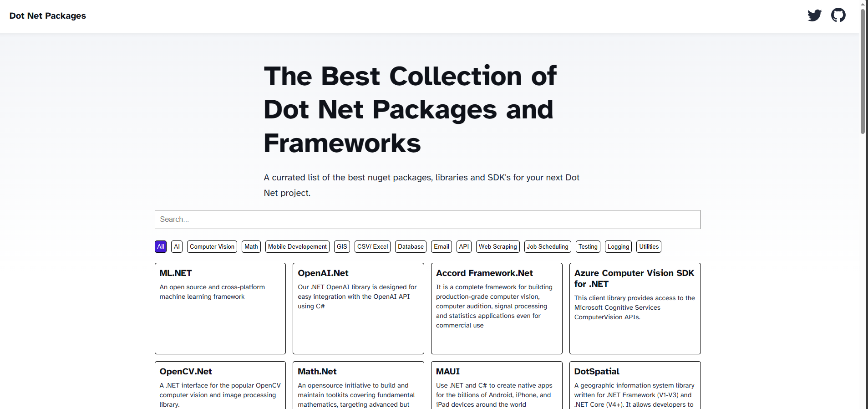The width and height of the screenshot is (868, 409).
Task: Open the Math.Net package card
Action: click(358, 385)
